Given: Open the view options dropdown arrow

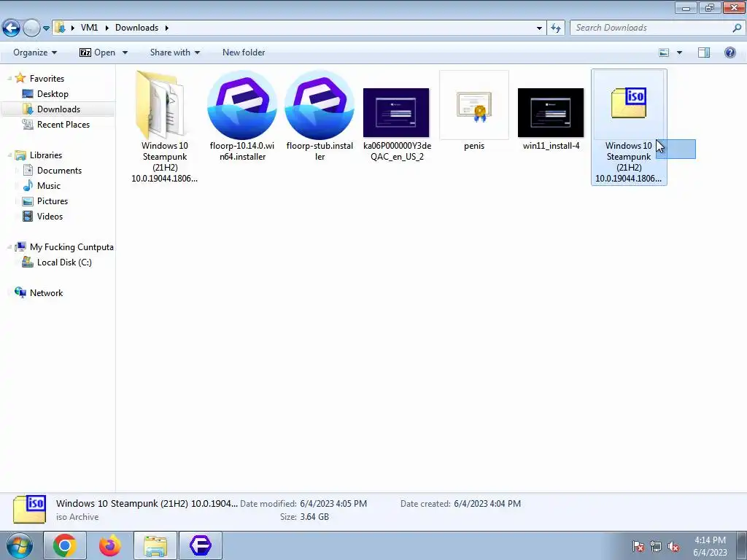Looking at the screenshot, I should point(679,52).
